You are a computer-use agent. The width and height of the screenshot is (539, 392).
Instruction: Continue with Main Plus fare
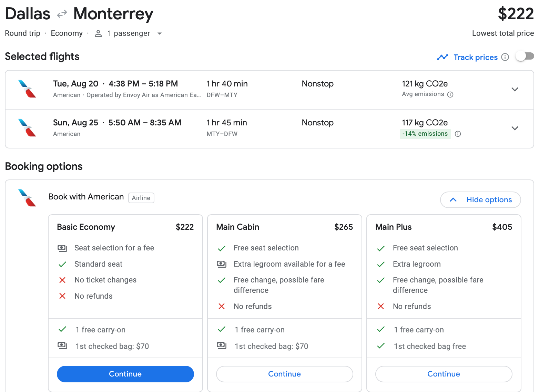point(444,374)
